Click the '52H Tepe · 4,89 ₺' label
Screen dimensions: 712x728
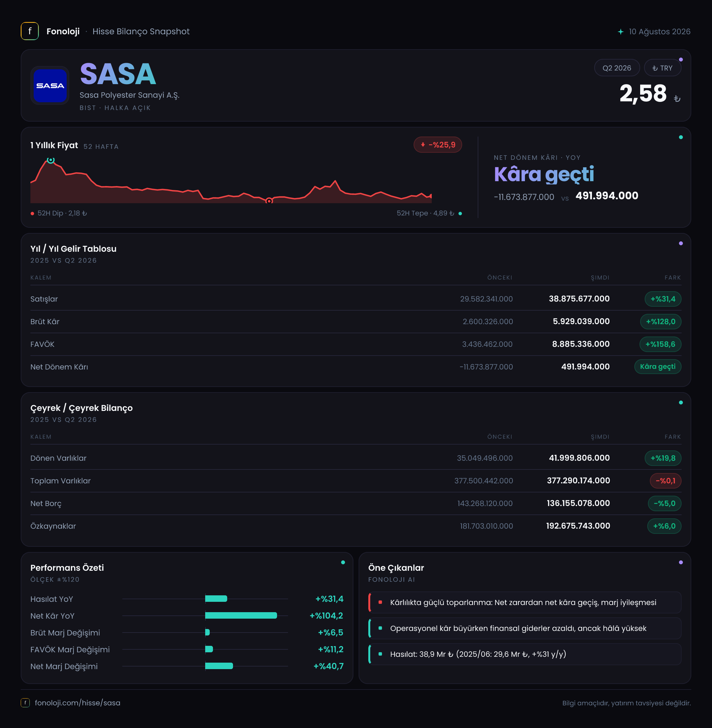pyautogui.click(x=425, y=213)
